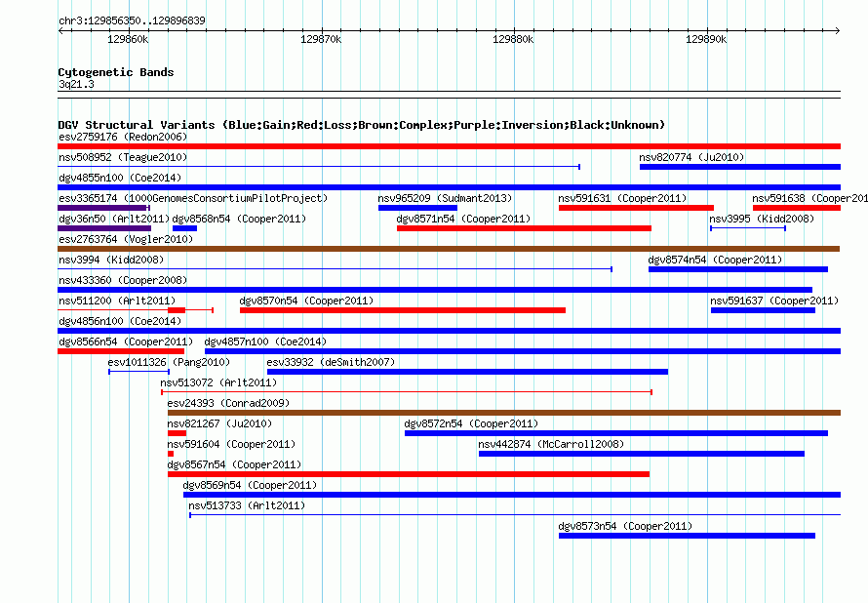
Task: Open the nsv3994 (Kidd2008) label
Action: [111, 260]
